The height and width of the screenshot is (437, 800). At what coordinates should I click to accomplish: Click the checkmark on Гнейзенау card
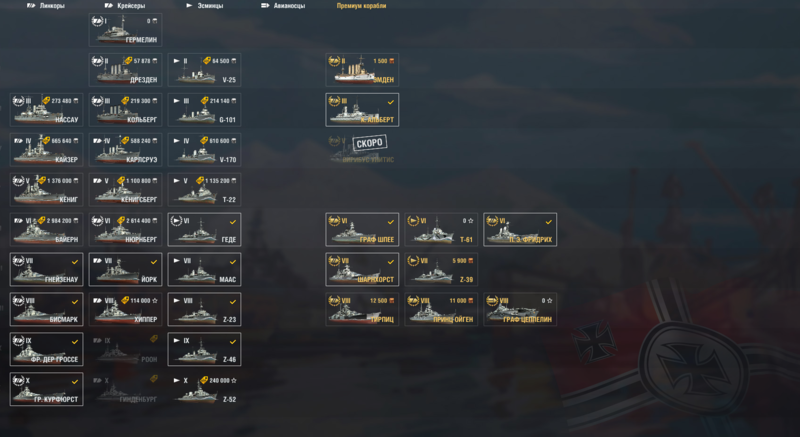click(x=75, y=262)
